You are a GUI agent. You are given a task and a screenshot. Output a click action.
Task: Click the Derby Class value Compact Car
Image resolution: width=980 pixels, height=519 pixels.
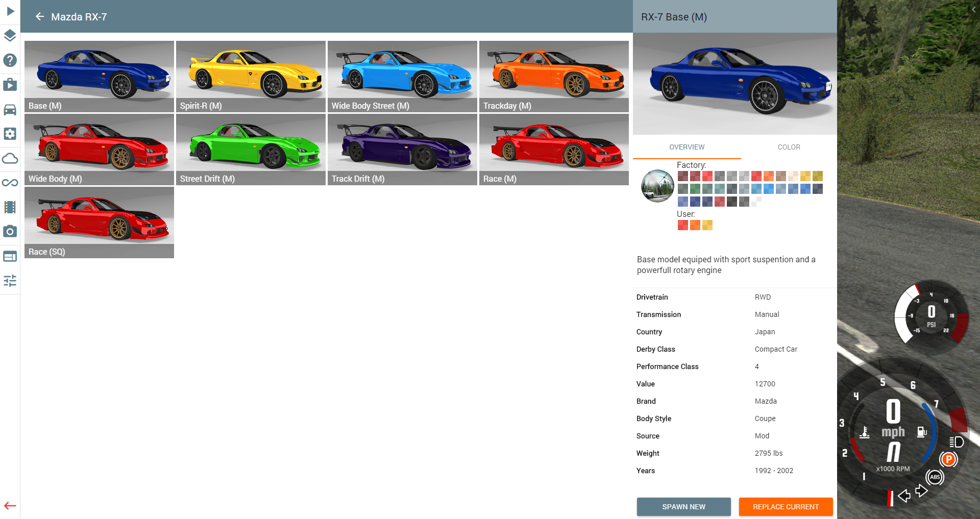pos(776,349)
